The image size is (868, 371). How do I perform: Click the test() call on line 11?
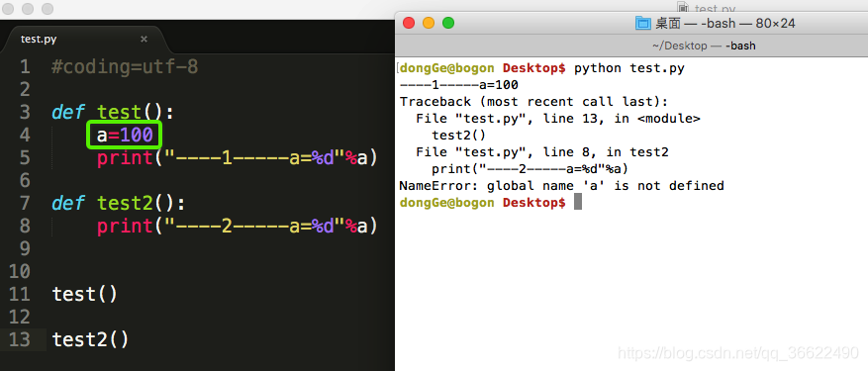point(85,294)
